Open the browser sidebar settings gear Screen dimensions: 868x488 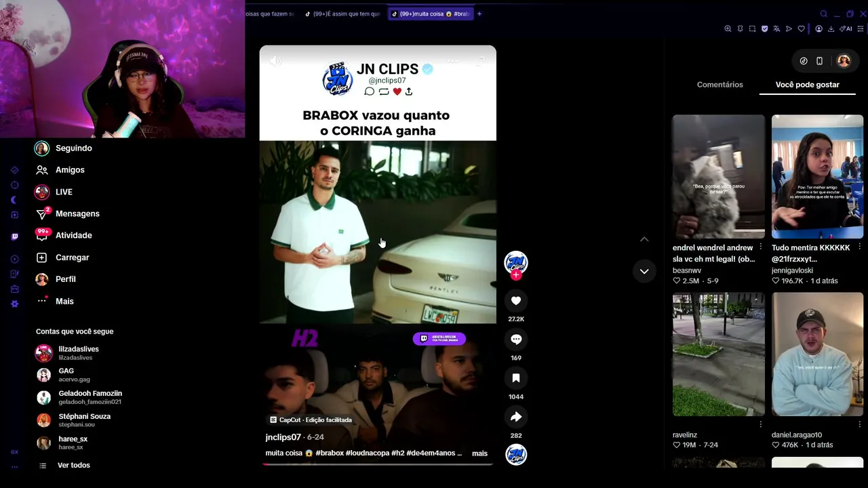pyautogui.click(x=15, y=304)
